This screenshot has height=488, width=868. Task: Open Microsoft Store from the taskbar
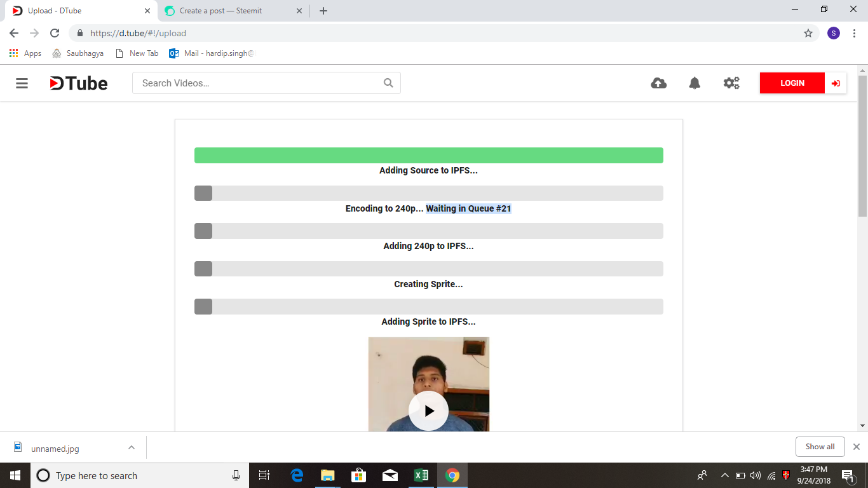[359, 475]
